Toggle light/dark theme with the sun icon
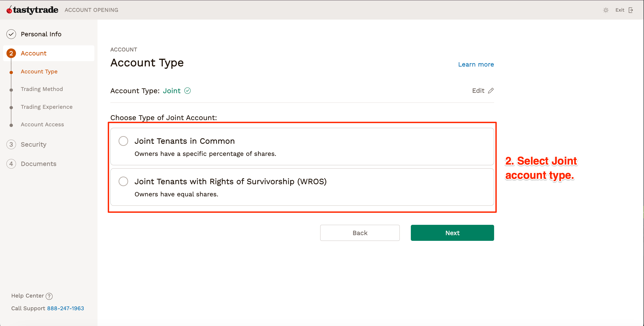The width and height of the screenshot is (644, 326). tap(606, 10)
